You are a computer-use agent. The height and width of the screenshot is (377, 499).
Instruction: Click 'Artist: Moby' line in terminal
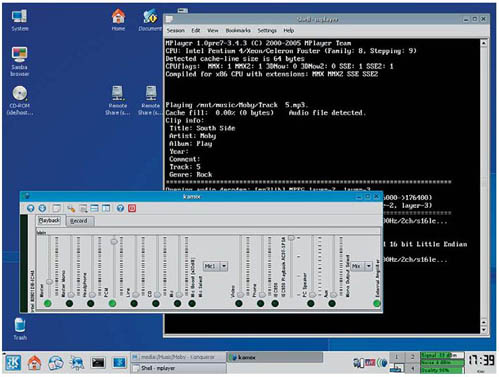(x=193, y=136)
